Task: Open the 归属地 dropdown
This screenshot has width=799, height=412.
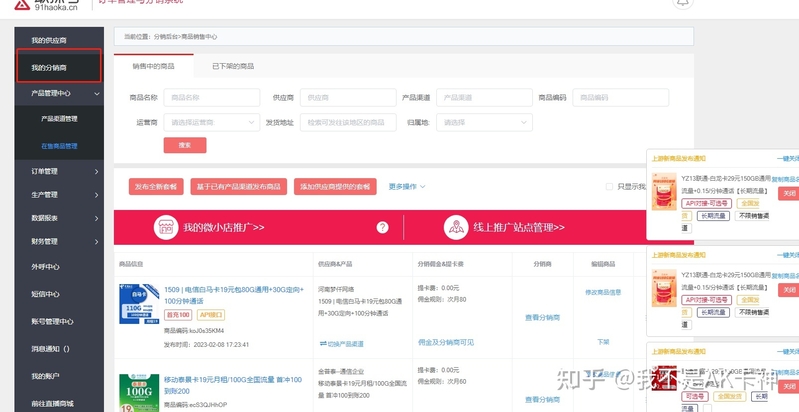Action: pyautogui.click(x=484, y=122)
